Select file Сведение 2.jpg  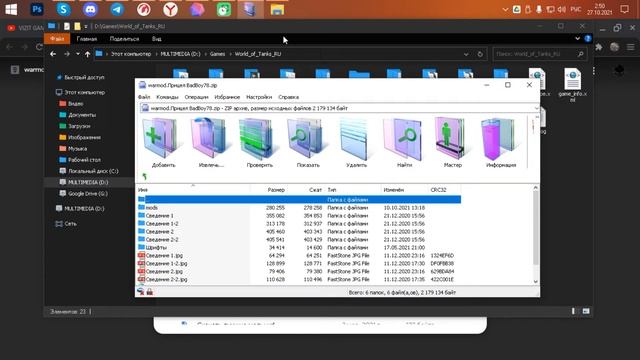[x=299, y=271]
